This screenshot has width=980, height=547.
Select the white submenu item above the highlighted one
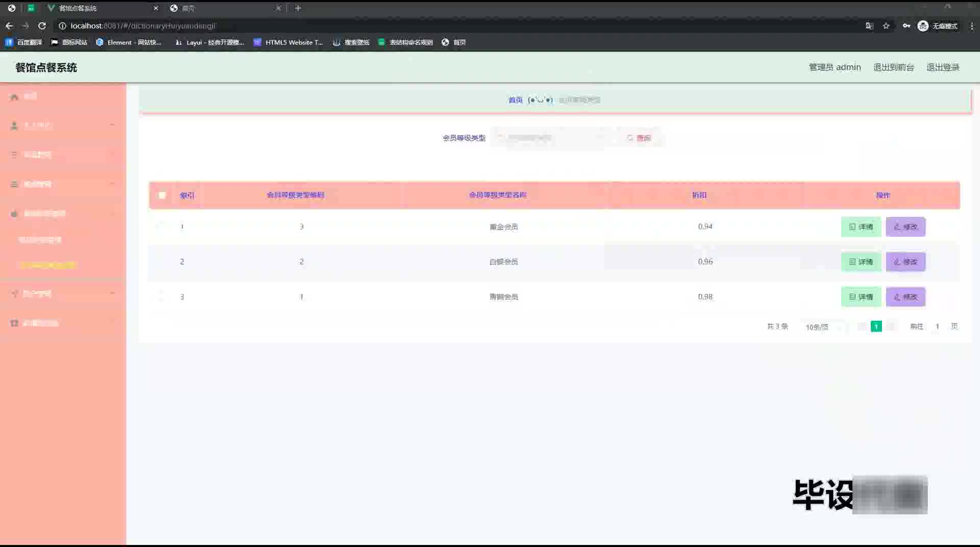(40, 240)
